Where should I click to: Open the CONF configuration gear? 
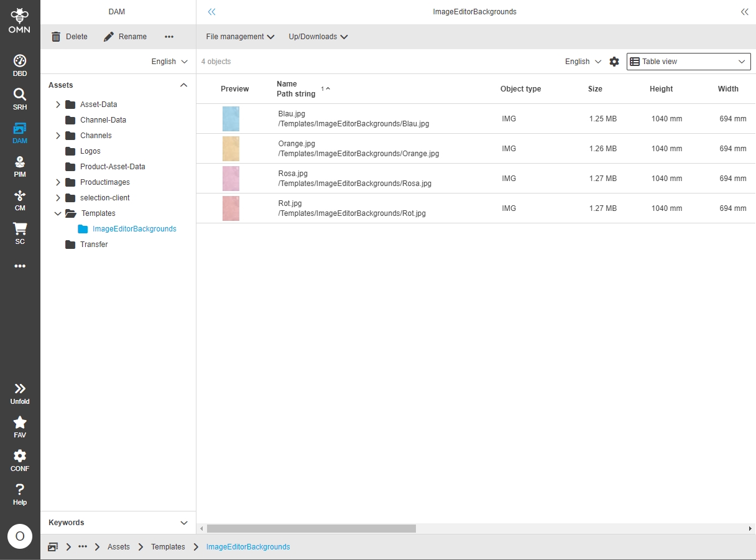click(x=20, y=460)
